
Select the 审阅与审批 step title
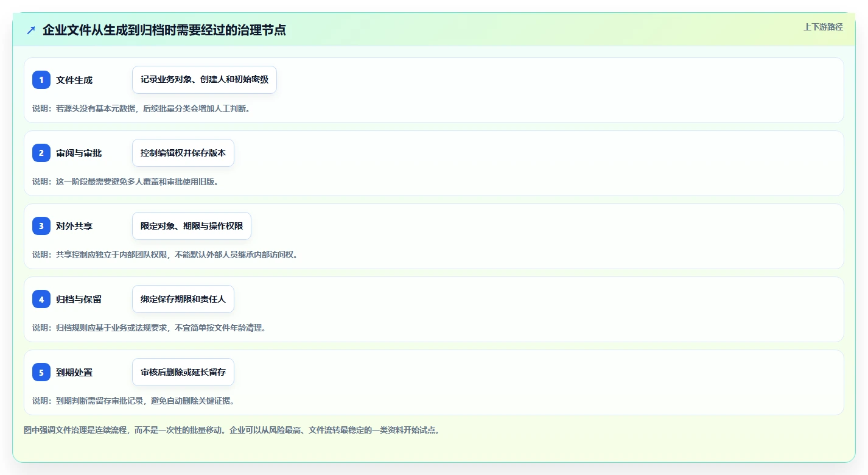coord(79,153)
